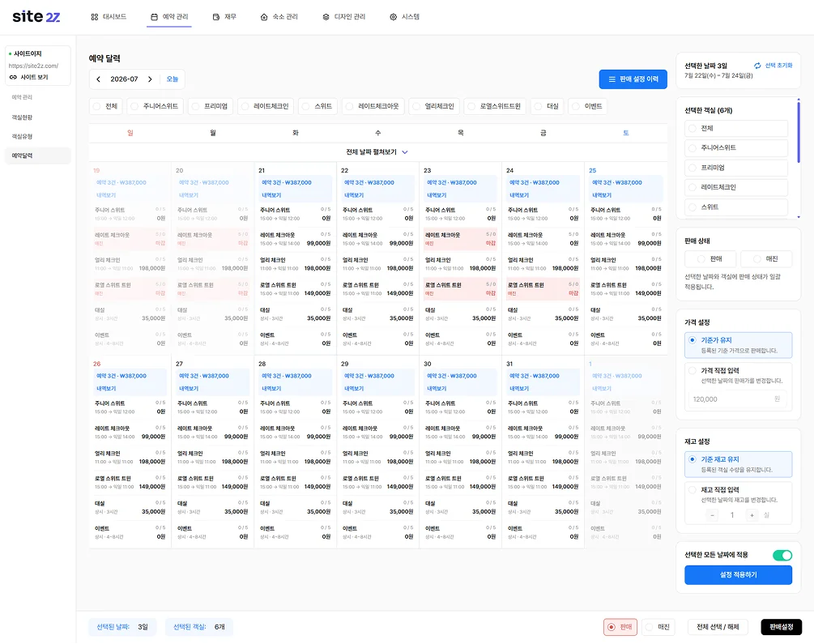The width and height of the screenshot is (814, 644).
Task: Select the 전체 filter chip above calendar
Action: pos(106,106)
